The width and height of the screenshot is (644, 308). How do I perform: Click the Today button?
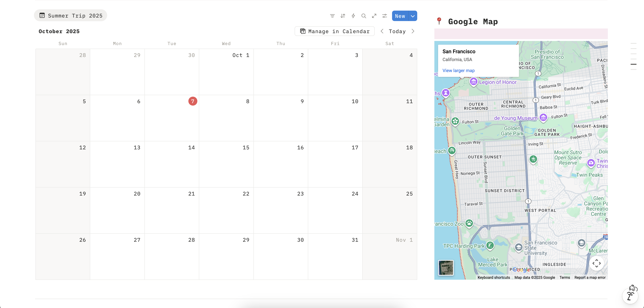coord(397,31)
